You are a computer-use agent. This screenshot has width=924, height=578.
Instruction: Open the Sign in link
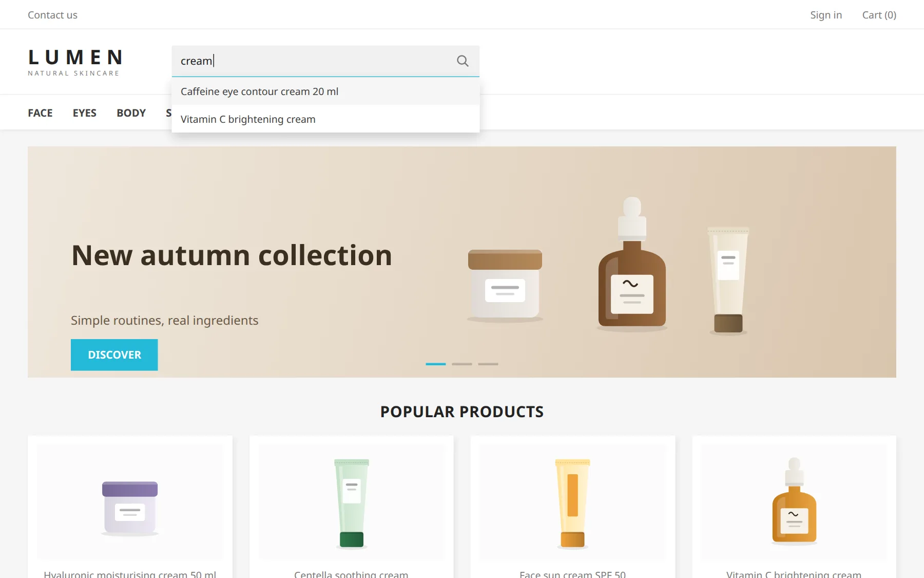[826, 15]
